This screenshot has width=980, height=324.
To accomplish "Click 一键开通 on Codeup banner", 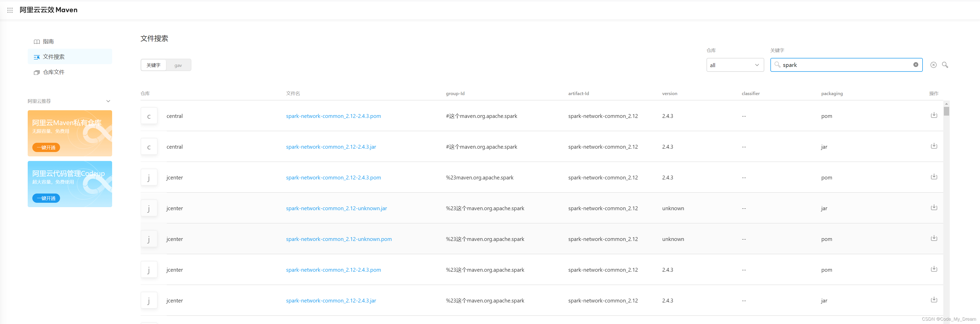I will (x=46, y=198).
